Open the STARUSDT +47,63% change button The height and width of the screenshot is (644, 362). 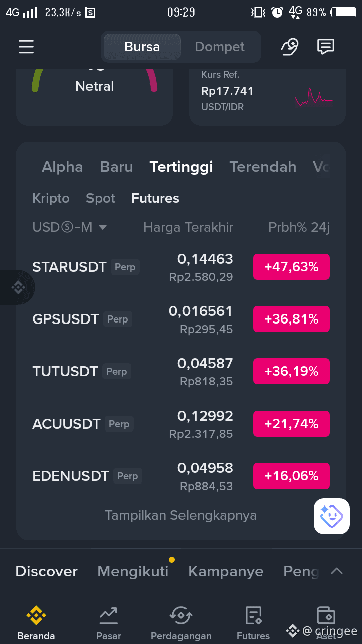292,267
